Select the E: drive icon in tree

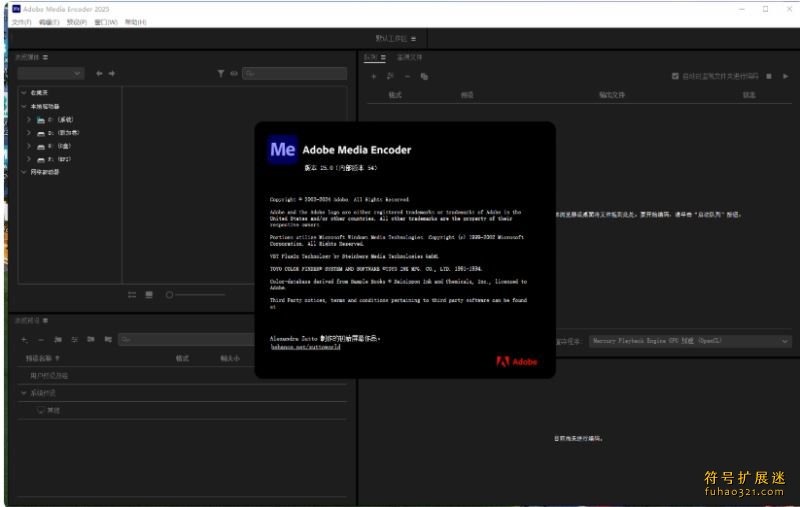point(41,146)
